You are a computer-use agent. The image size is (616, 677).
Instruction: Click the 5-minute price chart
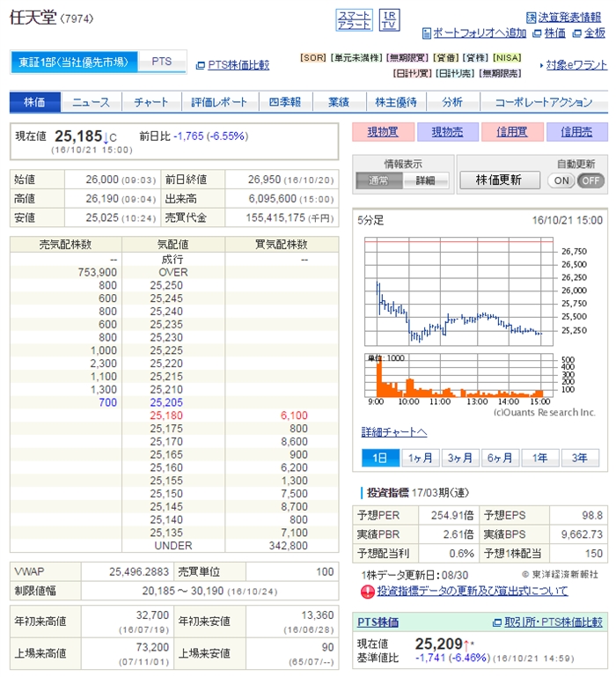point(458,291)
